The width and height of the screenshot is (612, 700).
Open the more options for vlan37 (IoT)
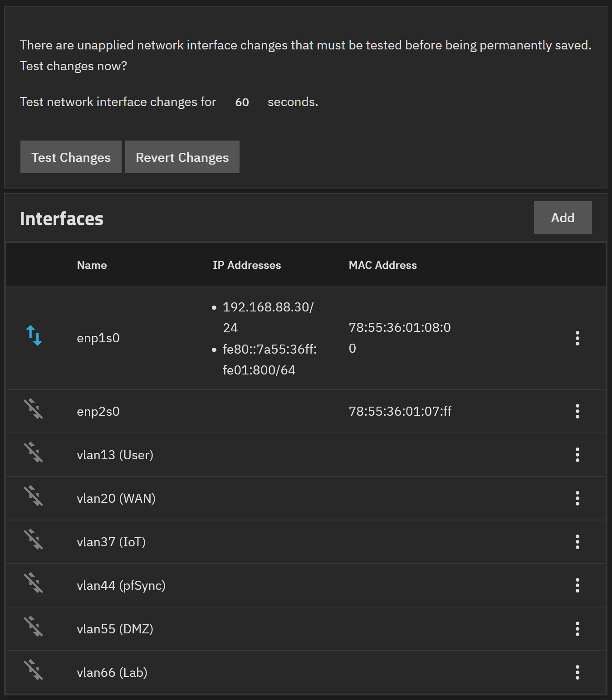(x=577, y=542)
